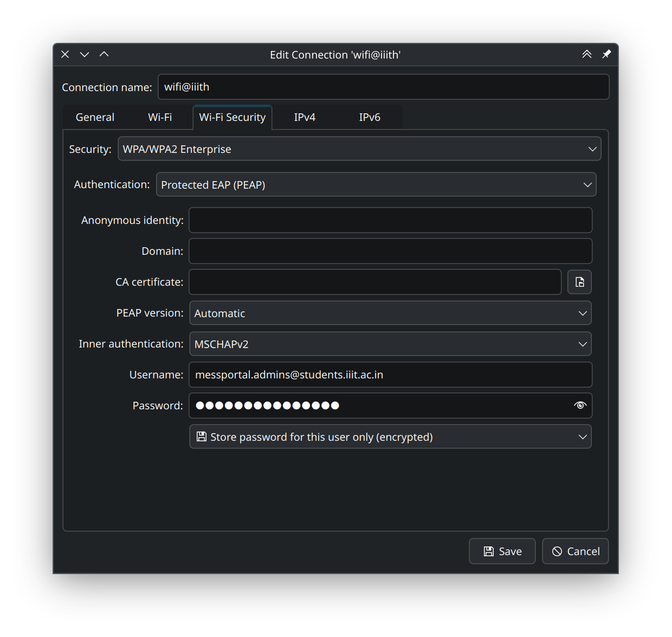
Task: Open the IPv4 tab
Action: coord(305,117)
